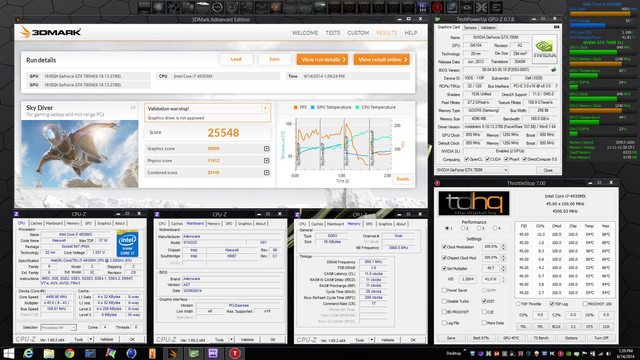Click the Close button in GPU-Z
The height and width of the screenshot is (360, 640).
548,170
